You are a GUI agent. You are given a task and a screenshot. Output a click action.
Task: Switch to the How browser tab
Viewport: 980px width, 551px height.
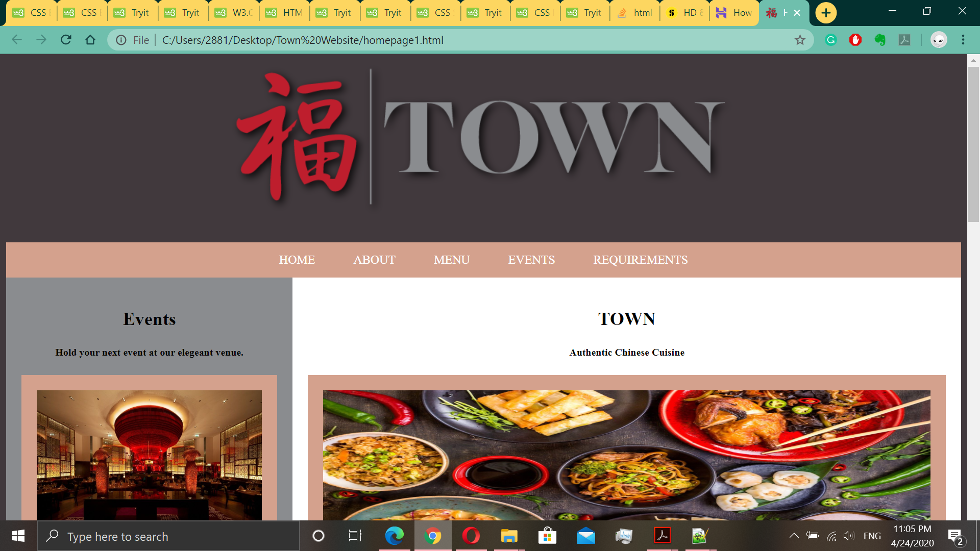[x=734, y=13]
